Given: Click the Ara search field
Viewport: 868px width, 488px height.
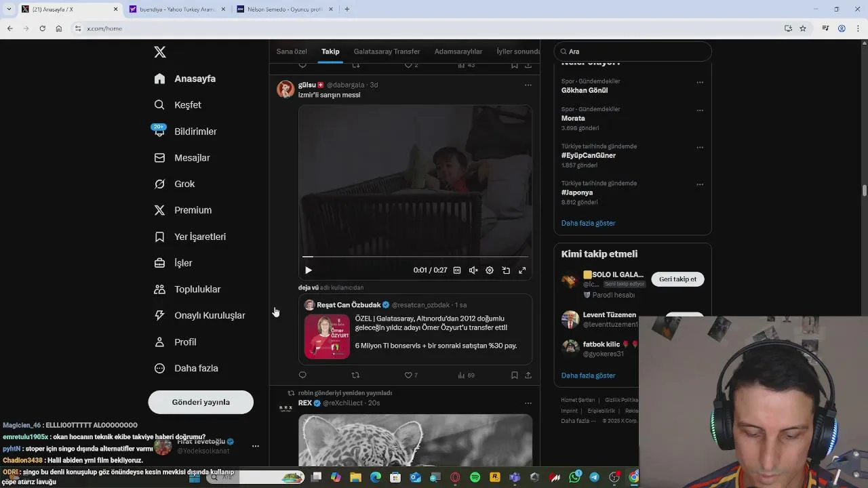Looking at the screenshot, I should click(x=633, y=52).
